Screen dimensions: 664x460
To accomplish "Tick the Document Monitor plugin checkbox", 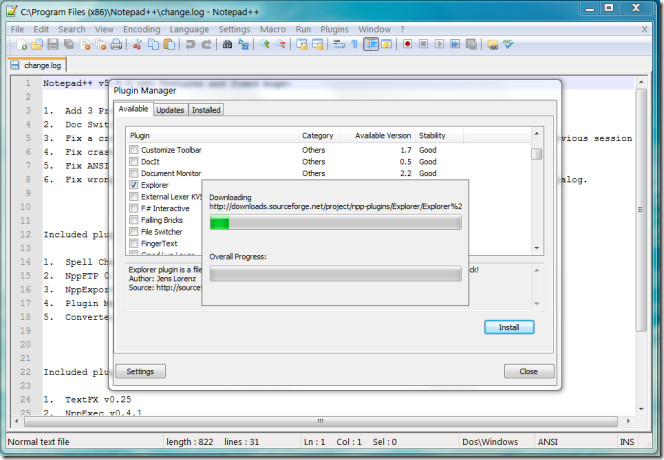I will pos(134,173).
